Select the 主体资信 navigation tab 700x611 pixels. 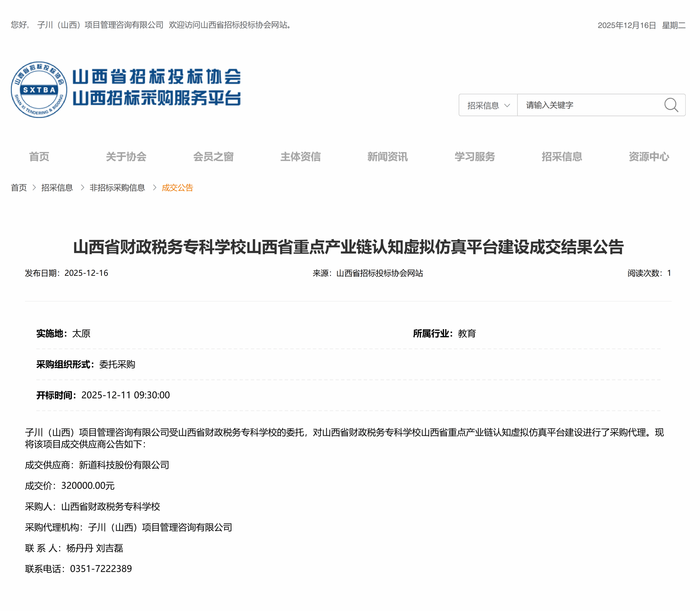click(300, 157)
